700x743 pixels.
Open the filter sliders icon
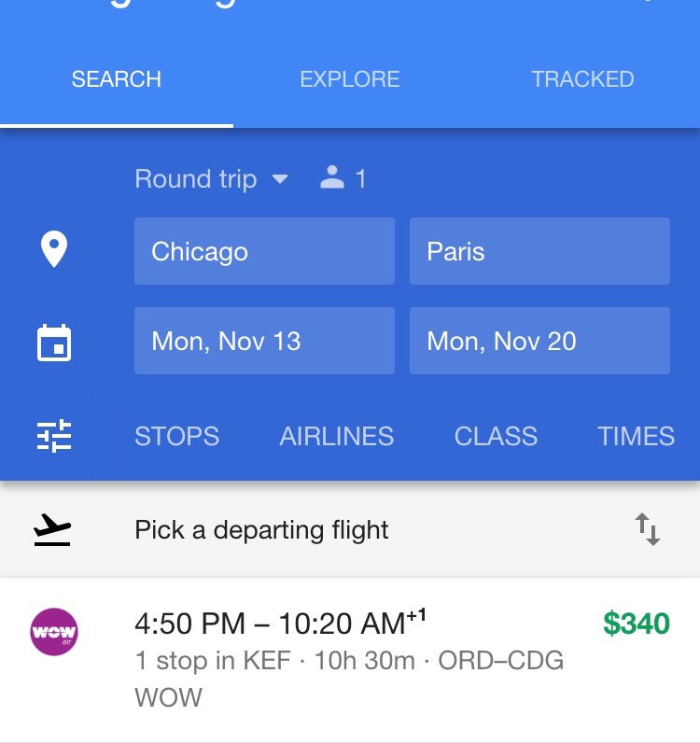pyautogui.click(x=54, y=436)
